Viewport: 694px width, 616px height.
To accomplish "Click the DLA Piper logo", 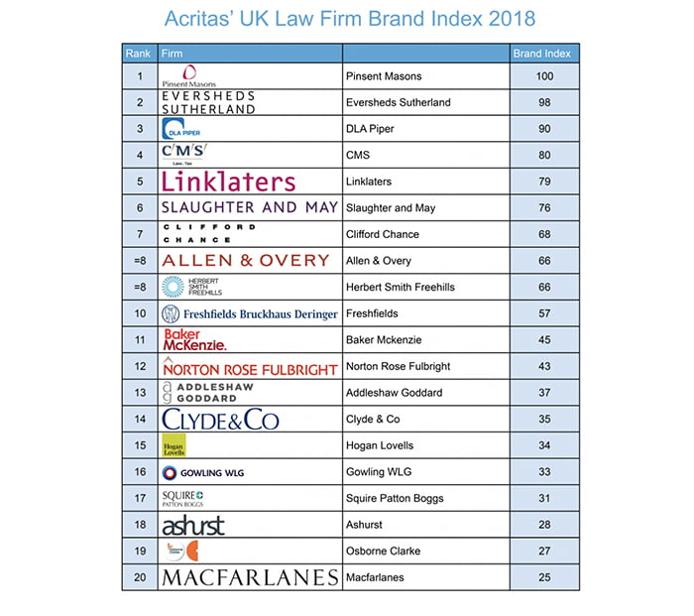I will coord(181,128).
